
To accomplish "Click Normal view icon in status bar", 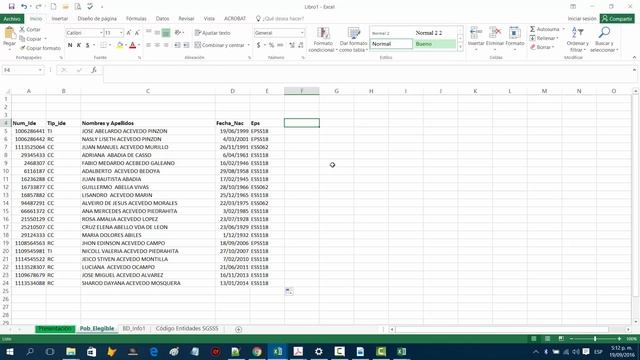I will click(533, 339).
